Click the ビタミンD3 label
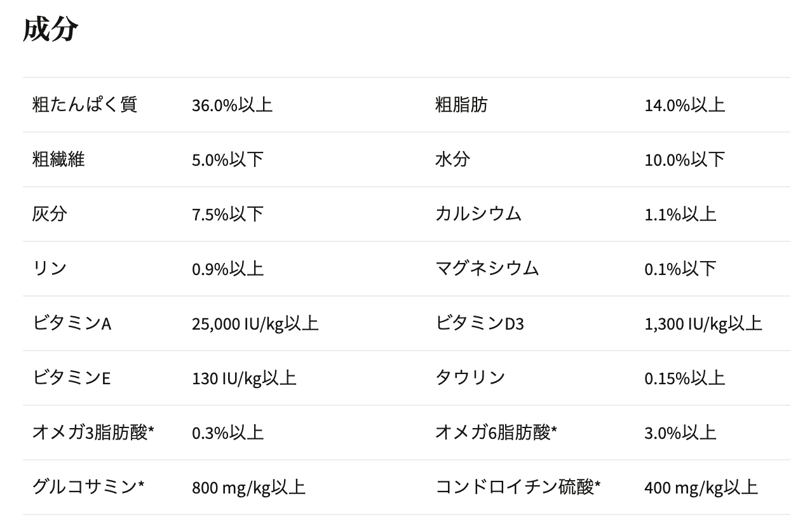The image size is (812, 517). (x=480, y=323)
